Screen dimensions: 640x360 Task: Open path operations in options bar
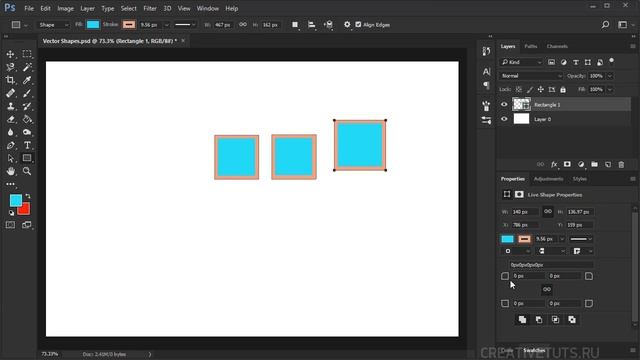coord(295,25)
